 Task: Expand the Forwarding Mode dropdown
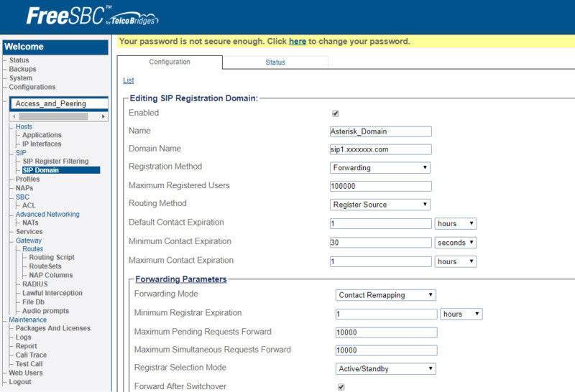(385, 295)
